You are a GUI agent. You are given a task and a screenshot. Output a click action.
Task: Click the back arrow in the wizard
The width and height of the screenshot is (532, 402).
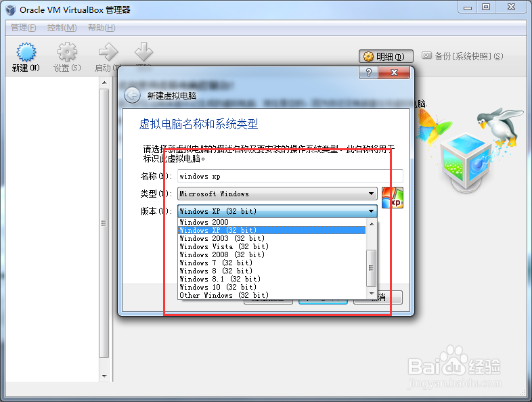132,95
